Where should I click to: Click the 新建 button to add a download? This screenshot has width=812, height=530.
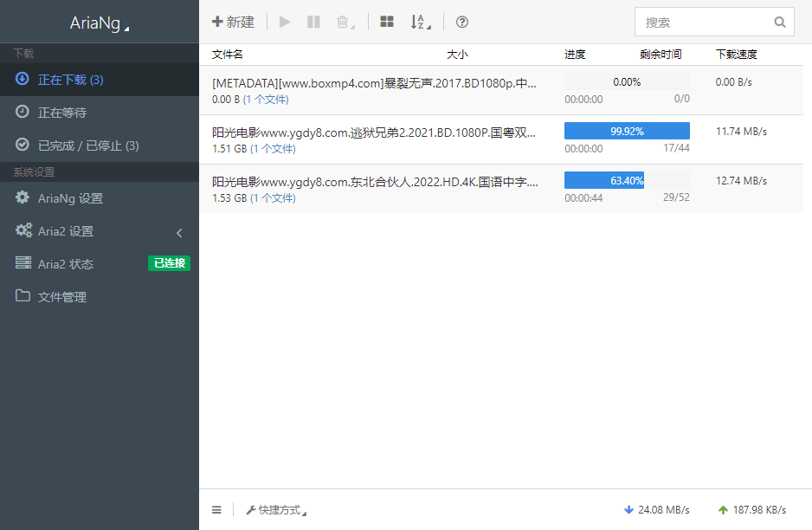[x=233, y=22]
